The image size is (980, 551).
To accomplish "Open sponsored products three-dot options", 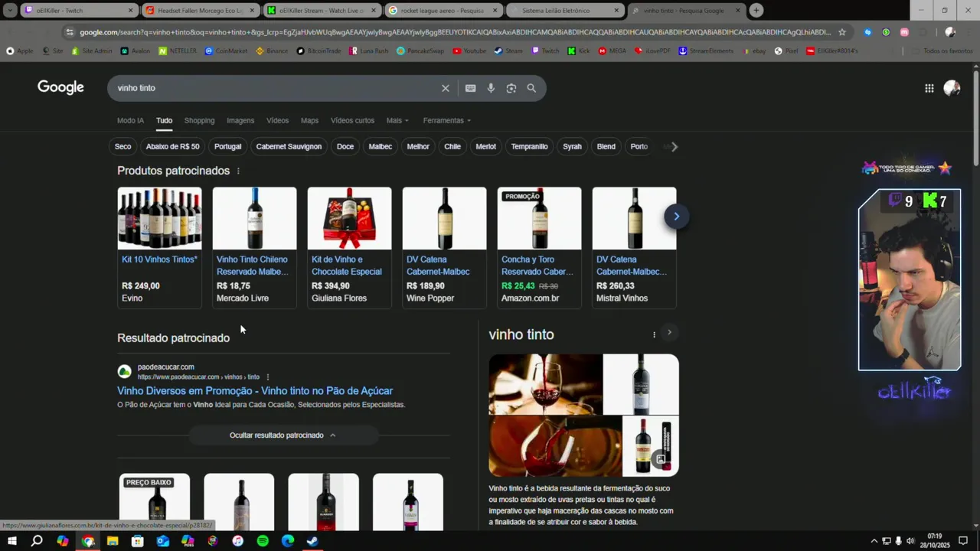I will [238, 171].
